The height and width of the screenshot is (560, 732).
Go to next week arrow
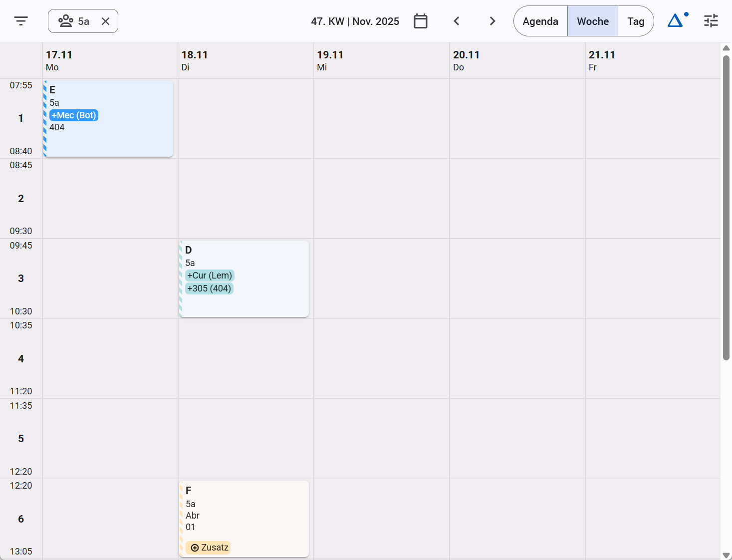[x=492, y=21]
